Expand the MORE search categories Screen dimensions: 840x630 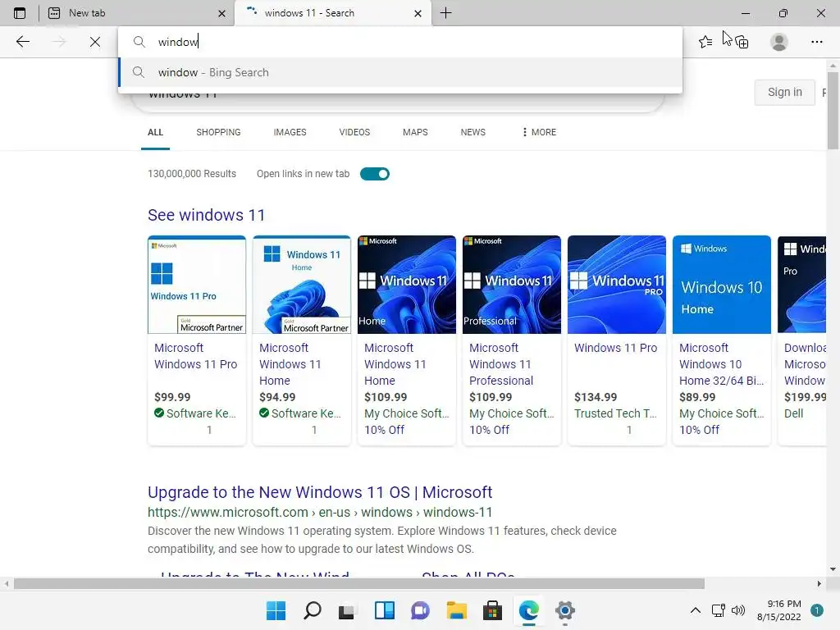(x=539, y=132)
